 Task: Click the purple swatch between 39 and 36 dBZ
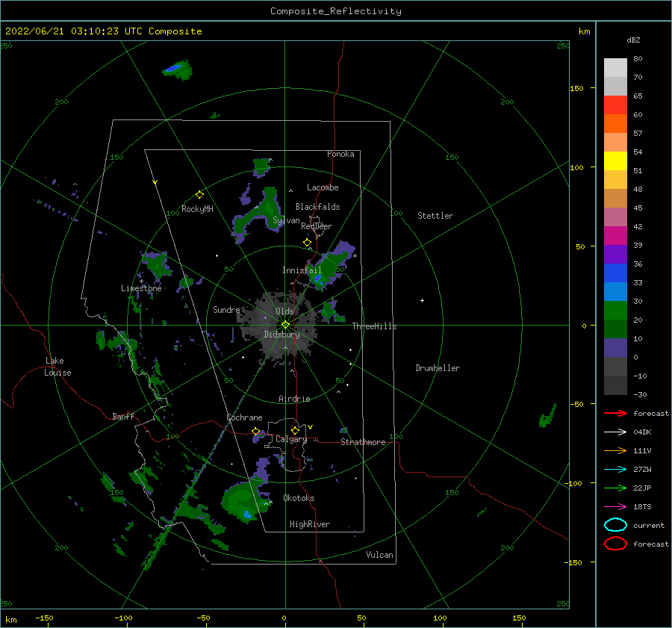click(x=615, y=255)
